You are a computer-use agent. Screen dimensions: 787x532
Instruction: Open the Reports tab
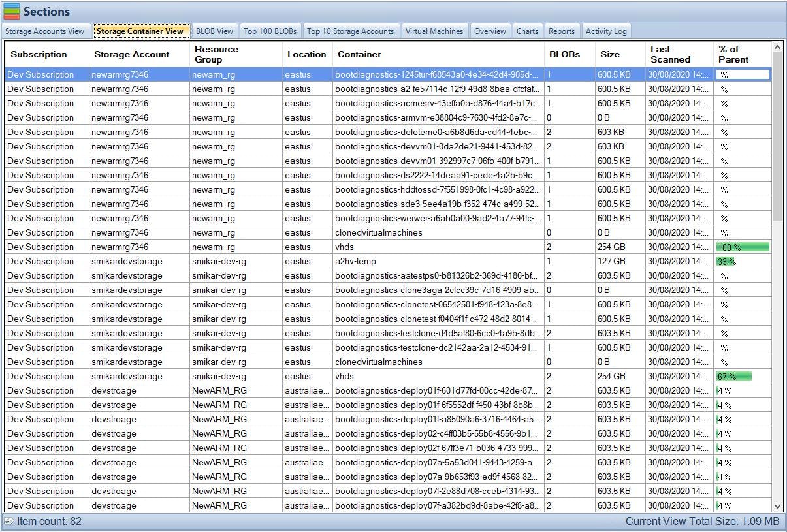[x=562, y=31]
